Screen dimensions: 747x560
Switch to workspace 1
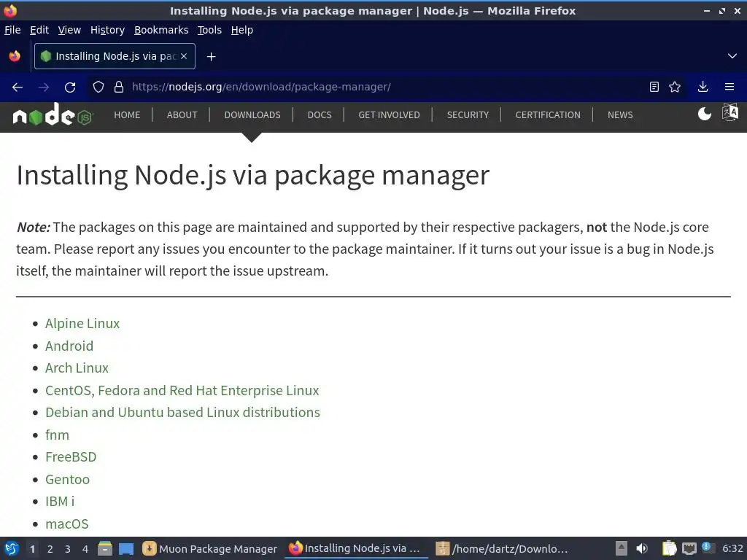coord(32,548)
